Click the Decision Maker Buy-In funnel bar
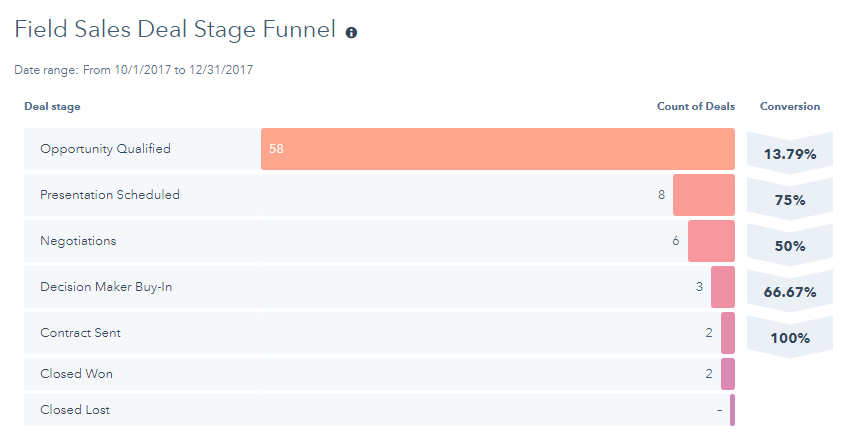 click(x=722, y=287)
